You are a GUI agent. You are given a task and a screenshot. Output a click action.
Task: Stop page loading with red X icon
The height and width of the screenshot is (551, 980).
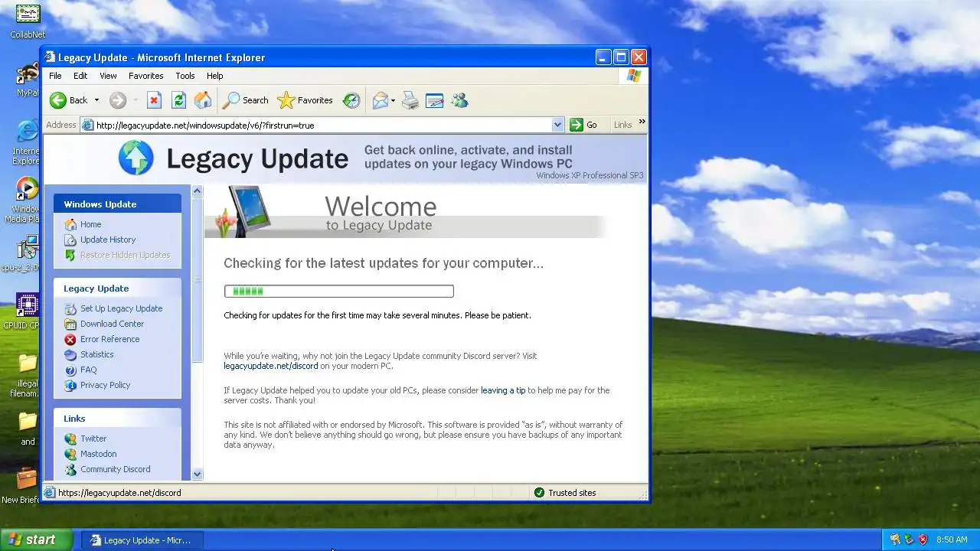[x=154, y=100]
